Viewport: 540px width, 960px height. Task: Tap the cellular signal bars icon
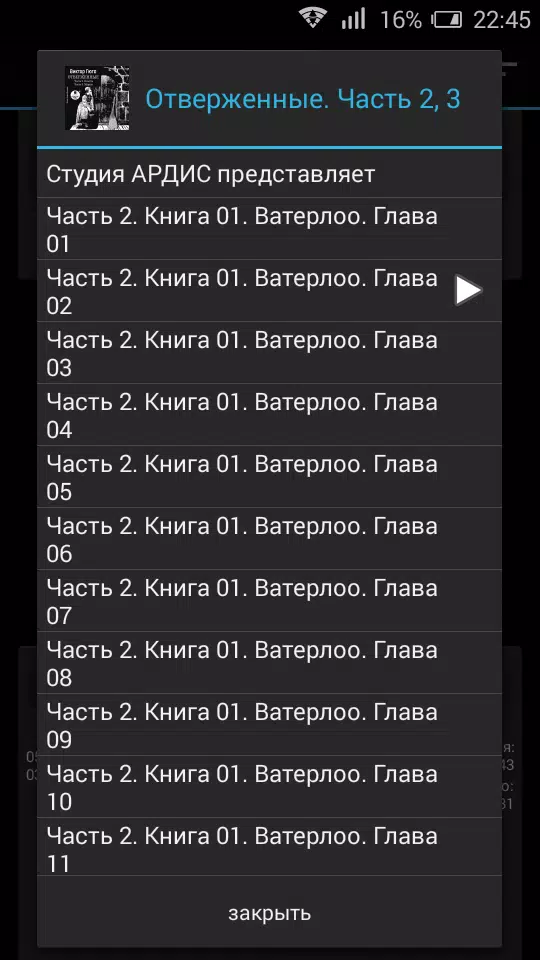click(354, 18)
